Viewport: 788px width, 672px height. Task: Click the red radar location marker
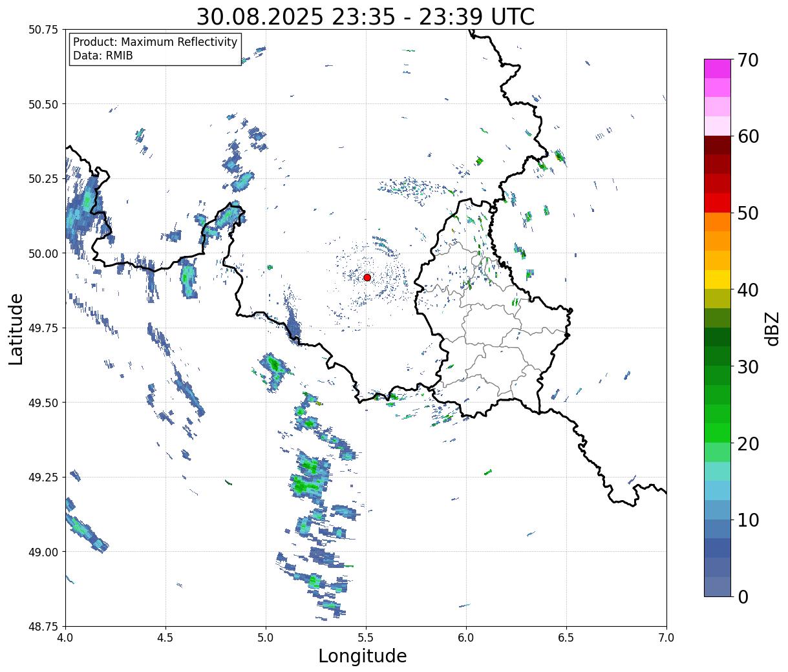pos(367,277)
